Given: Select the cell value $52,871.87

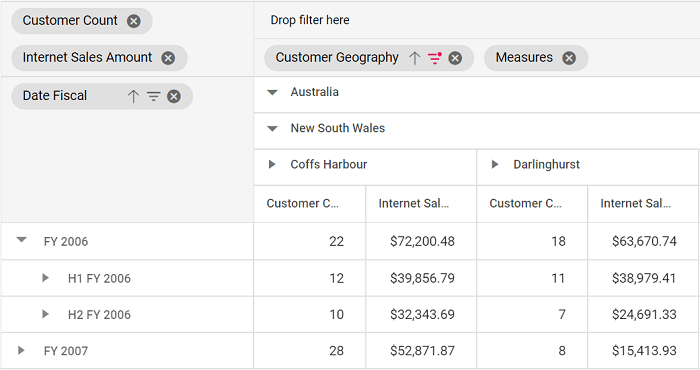Looking at the screenshot, I should click(x=422, y=351).
